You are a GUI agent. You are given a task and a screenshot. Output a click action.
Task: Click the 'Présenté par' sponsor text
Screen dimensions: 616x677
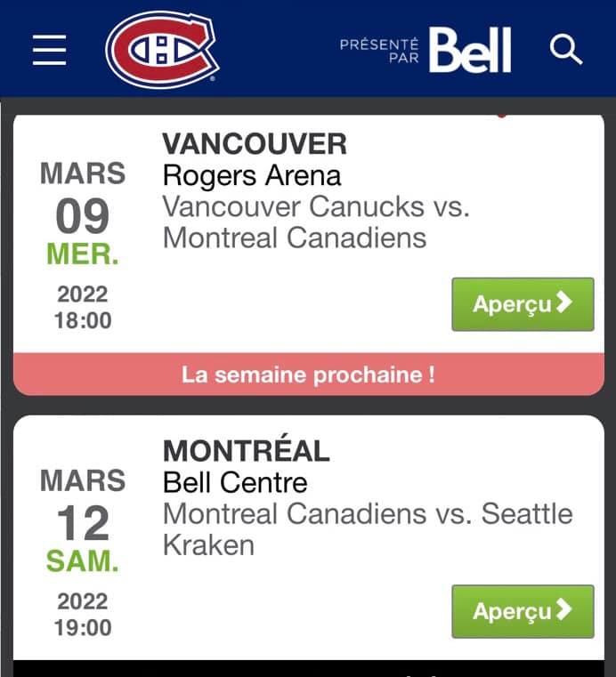click(379, 51)
